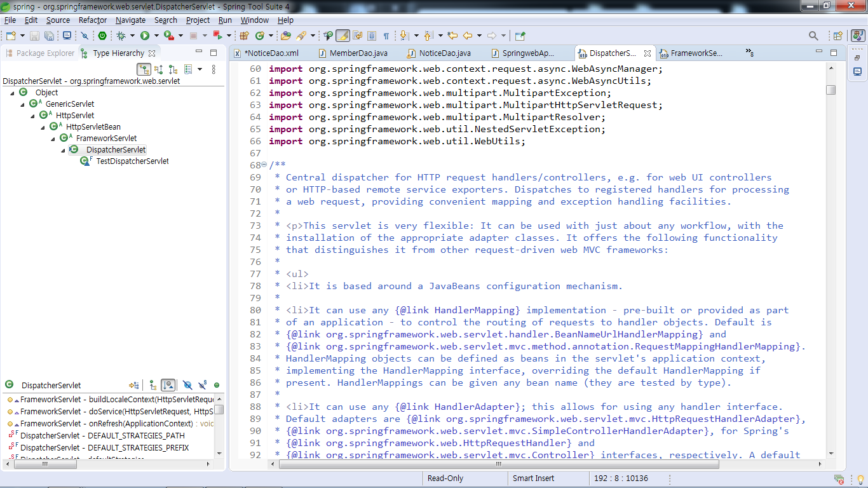Image resolution: width=868 pixels, height=488 pixels.
Task: Collapse the FrameworkServlet tree node
Action: [x=53, y=139]
